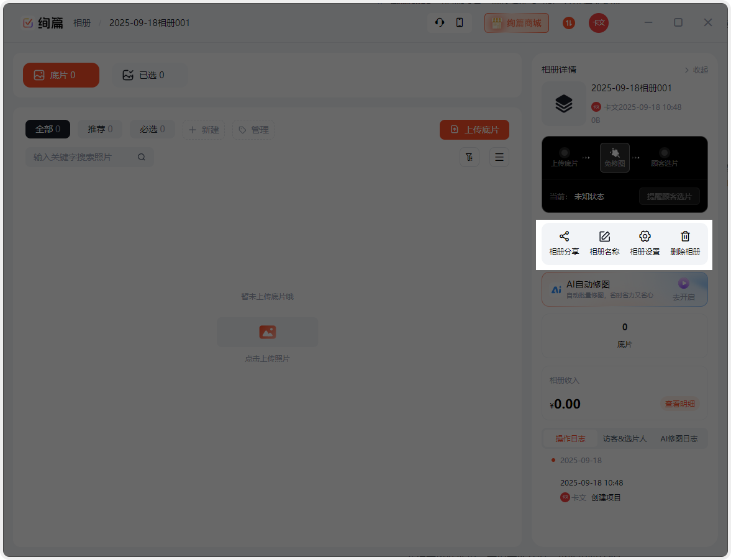Open the 访客&选片人 tab
Image resolution: width=731 pixels, height=560 pixels.
tap(625, 438)
